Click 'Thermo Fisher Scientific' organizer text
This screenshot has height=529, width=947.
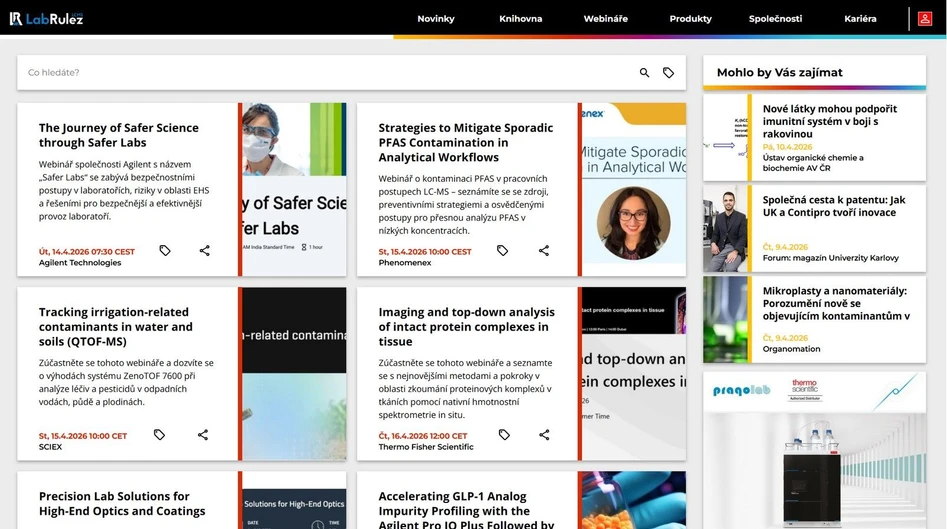click(426, 447)
